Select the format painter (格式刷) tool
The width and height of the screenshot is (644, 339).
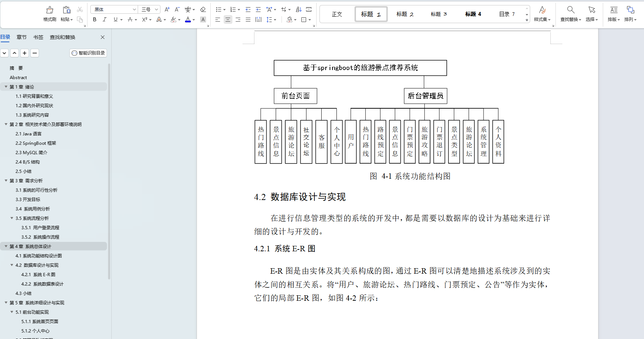point(50,14)
